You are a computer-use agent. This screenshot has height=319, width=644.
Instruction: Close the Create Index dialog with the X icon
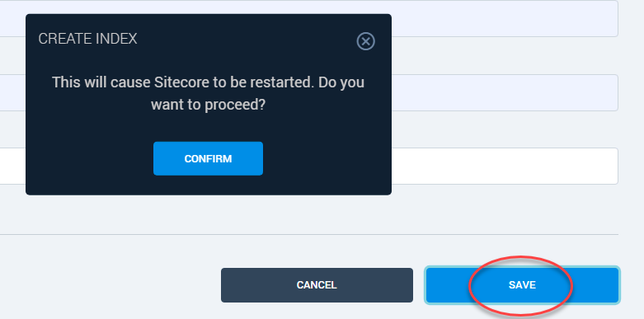365,41
